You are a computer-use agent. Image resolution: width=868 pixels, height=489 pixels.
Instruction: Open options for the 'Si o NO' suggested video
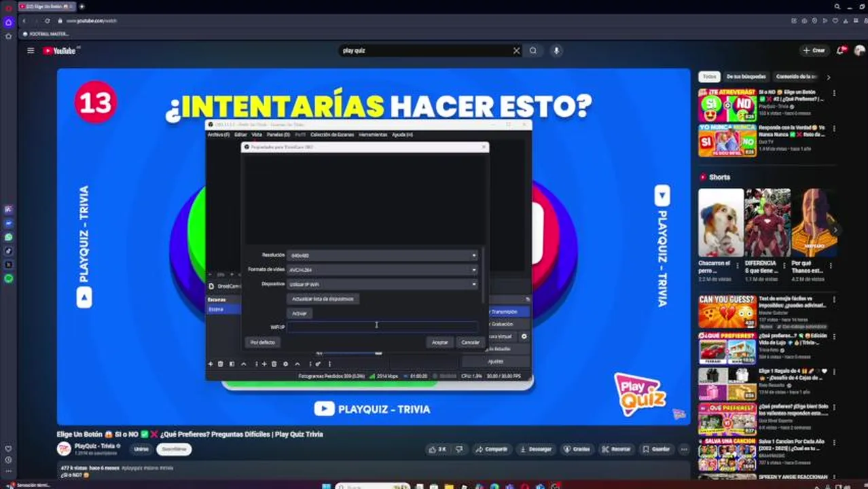coord(833,93)
